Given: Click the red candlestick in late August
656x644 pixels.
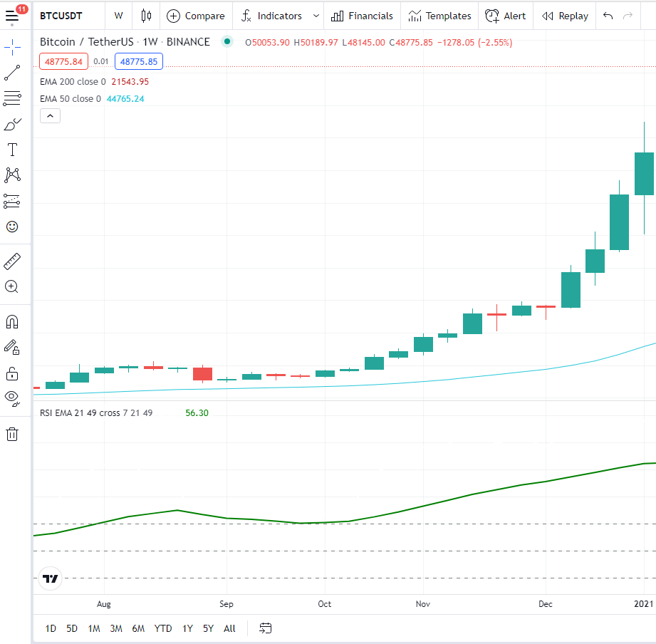Looking at the screenshot, I should click(x=202, y=374).
